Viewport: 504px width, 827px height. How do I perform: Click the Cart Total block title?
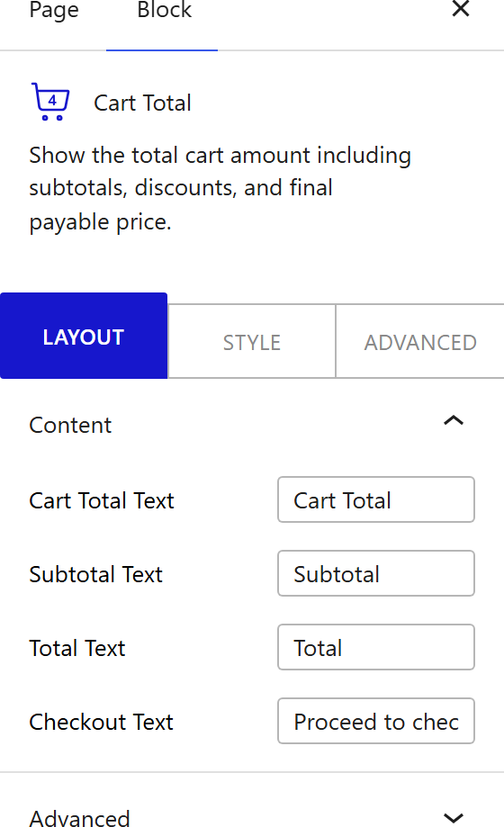click(142, 103)
